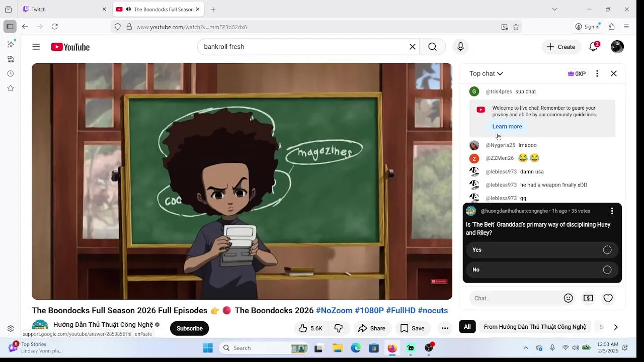Open poll options three-dot menu
The width and height of the screenshot is (644, 362).
[x=612, y=211]
